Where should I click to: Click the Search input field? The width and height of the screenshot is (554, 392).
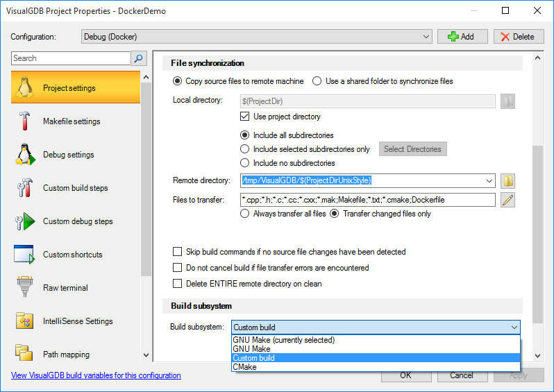click(x=71, y=58)
